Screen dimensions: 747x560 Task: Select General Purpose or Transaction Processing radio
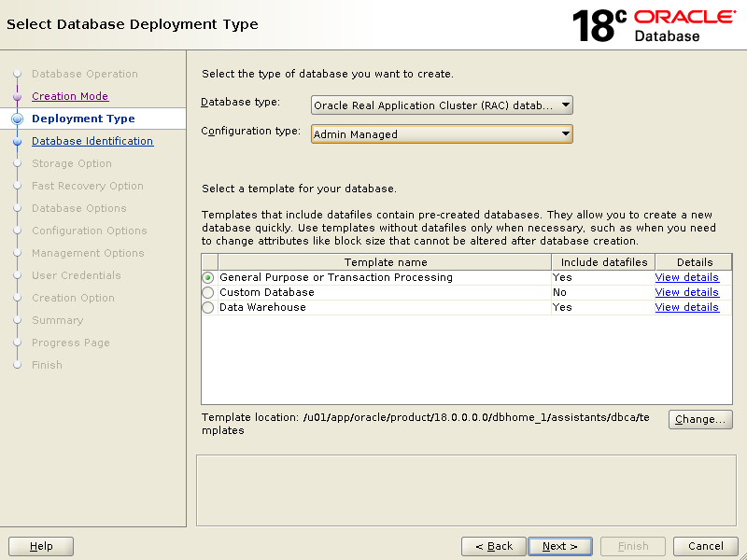click(x=207, y=277)
